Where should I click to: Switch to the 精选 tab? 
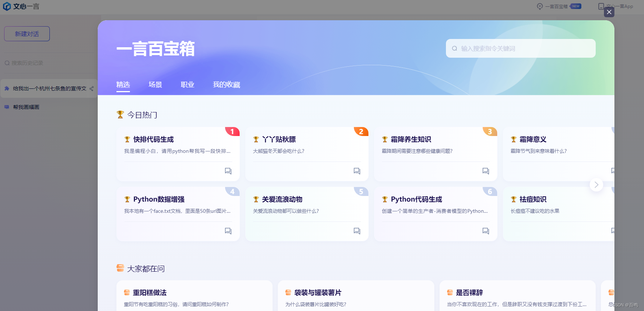(x=123, y=85)
